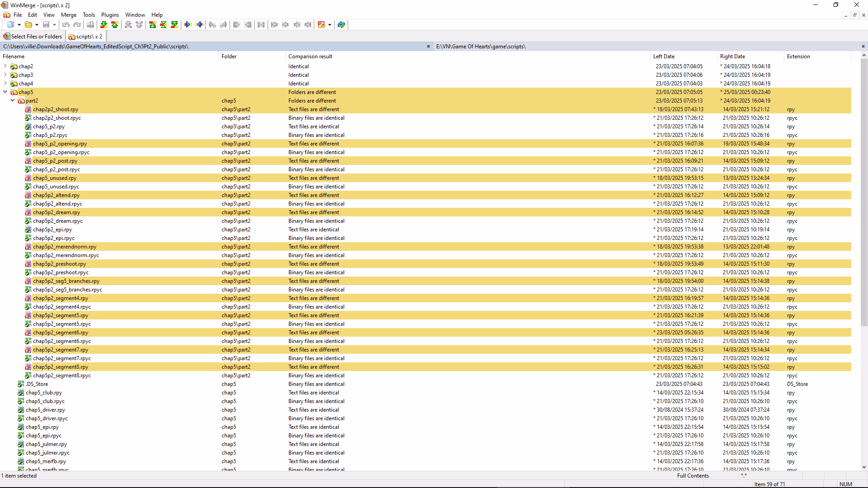Collapse the chap5 folder
This screenshot has width=868, height=488.
5,92
